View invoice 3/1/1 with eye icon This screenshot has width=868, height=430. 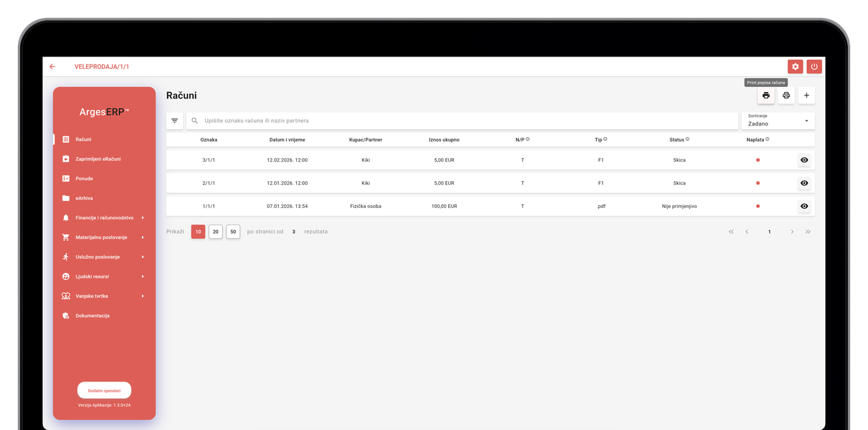pyautogui.click(x=804, y=160)
